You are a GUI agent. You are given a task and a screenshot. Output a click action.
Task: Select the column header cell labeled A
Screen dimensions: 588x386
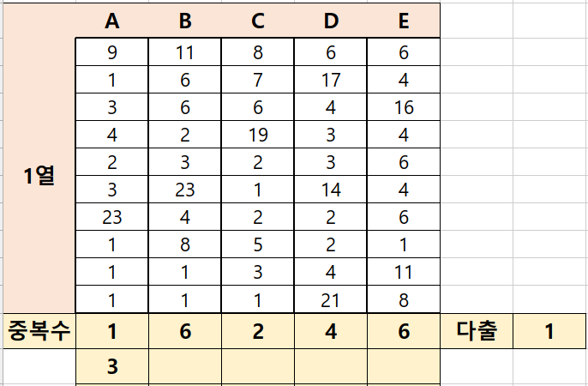[112, 21]
